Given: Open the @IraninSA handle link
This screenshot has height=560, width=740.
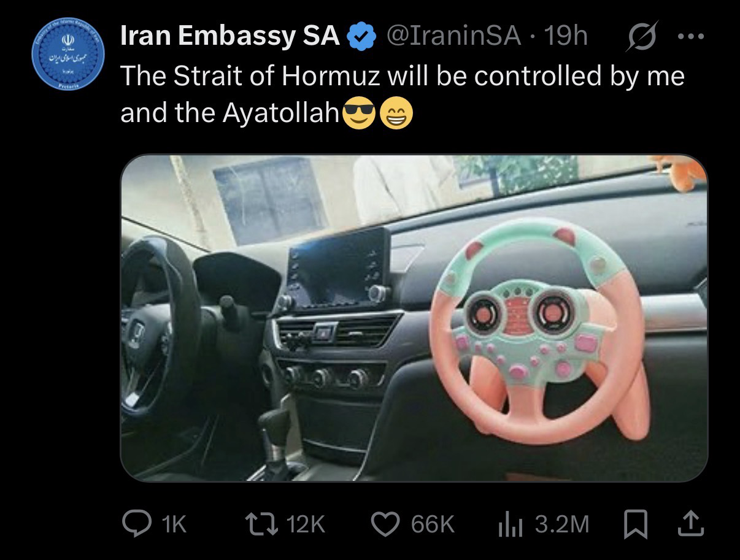Looking at the screenshot, I should pos(453,37).
